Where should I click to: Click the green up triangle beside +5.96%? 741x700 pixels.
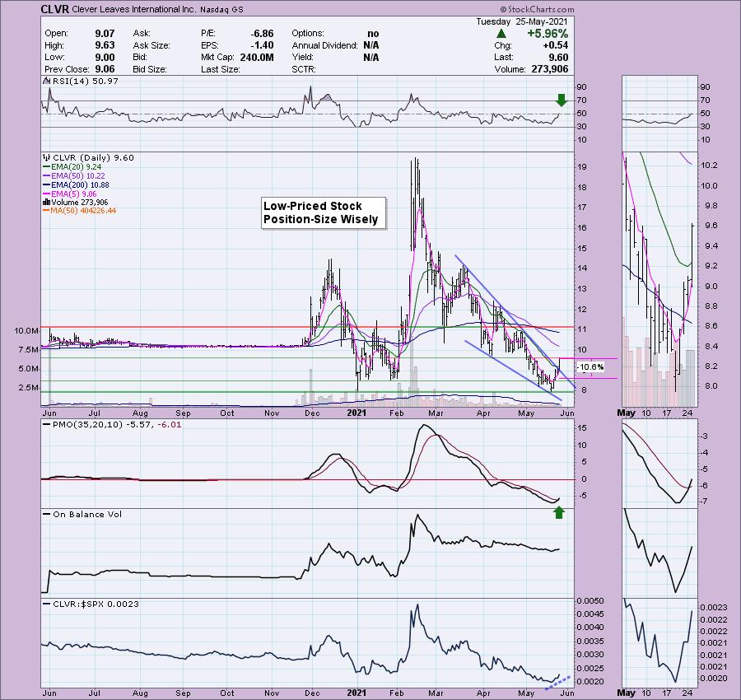point(501,34)
